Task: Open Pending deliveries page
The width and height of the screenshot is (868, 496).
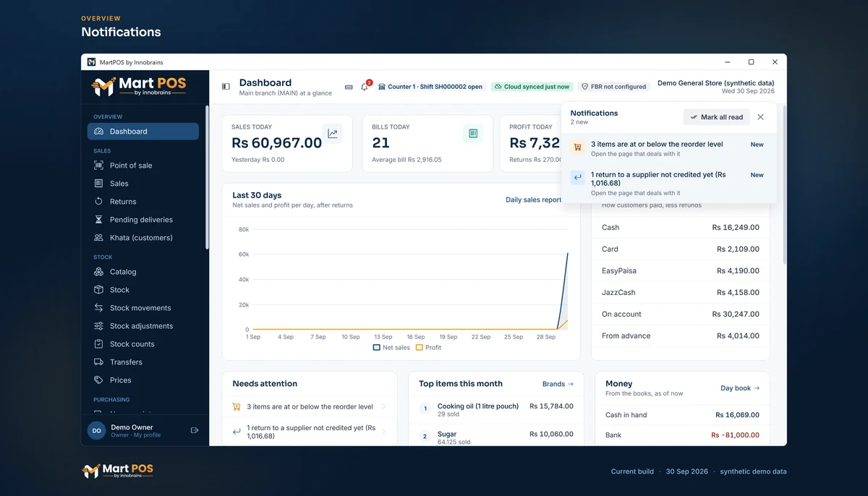Action: [143, 220]
